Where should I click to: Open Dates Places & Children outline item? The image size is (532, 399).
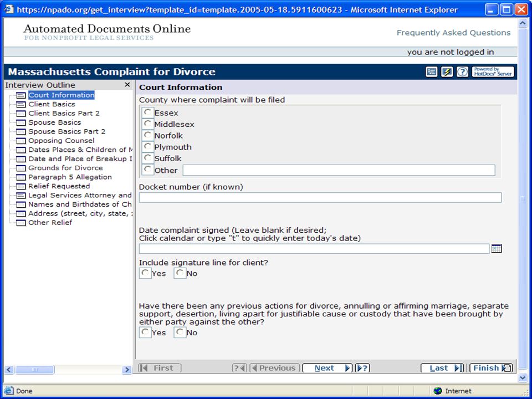point(81,150)
